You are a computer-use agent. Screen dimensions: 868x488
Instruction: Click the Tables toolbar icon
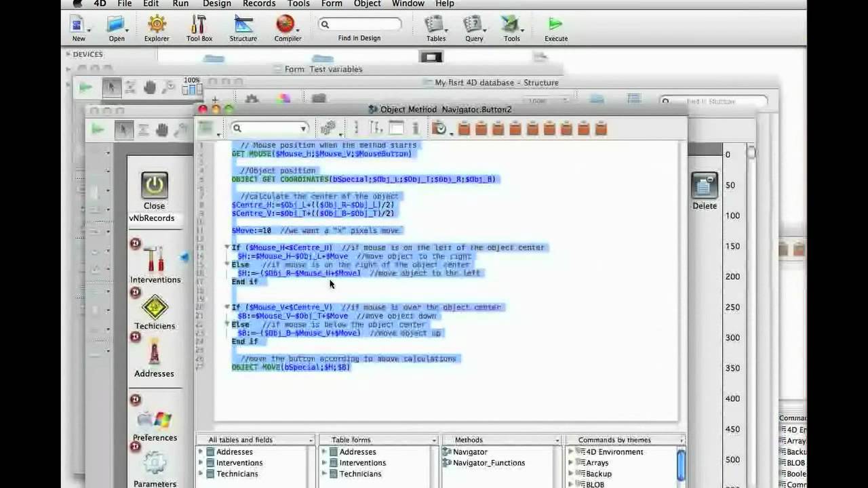435,24
